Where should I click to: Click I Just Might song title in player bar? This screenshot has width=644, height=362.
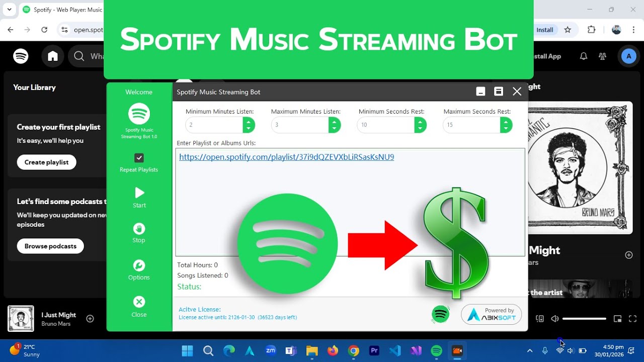tap(58, 315)
